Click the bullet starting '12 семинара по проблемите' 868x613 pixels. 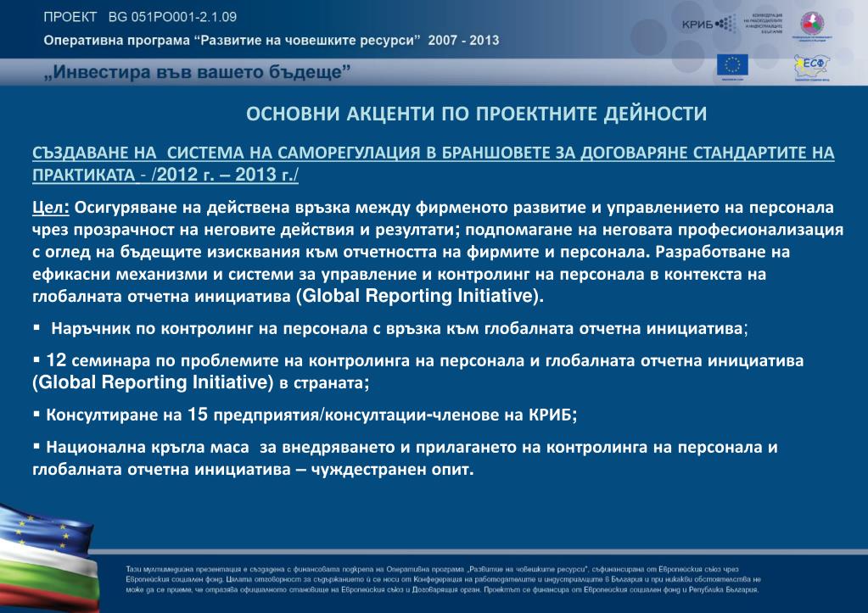coord(418,371)
